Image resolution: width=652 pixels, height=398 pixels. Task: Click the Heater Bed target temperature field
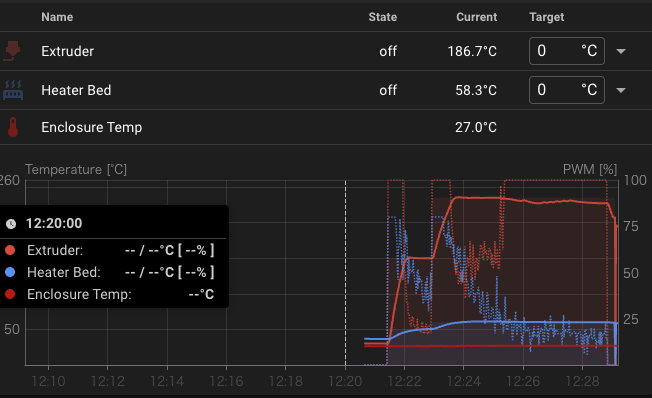[x=567, y=90]
